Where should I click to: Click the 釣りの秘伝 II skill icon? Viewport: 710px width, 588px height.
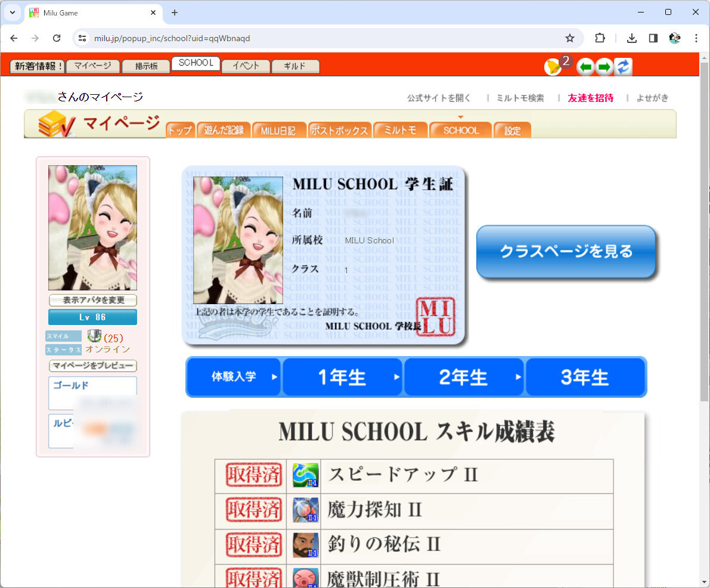click(305, 545)
